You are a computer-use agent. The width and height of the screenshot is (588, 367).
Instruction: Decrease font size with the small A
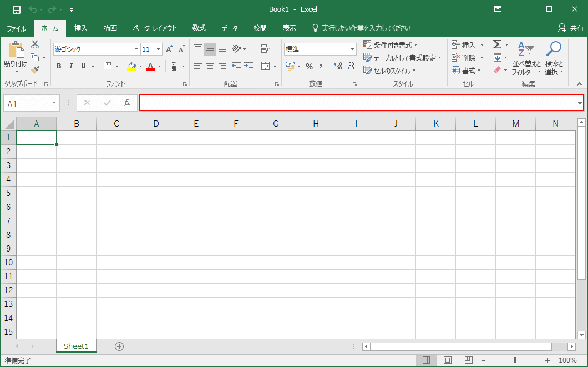tap(182, 49)
